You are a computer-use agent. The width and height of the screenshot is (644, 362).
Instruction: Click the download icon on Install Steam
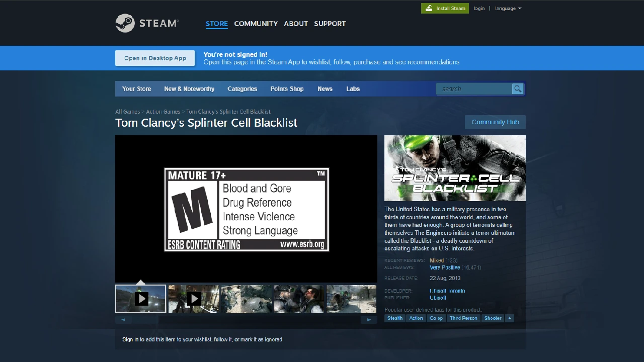(x=429, y=8)
